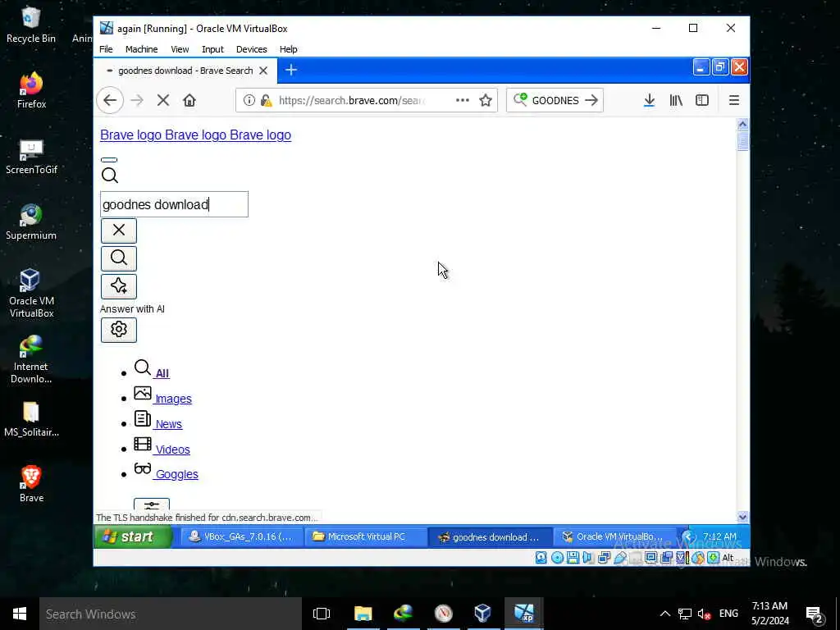Bookmark this page with the star icon
The height and width of the screenshot is (630, 840).
coord(486,100)
